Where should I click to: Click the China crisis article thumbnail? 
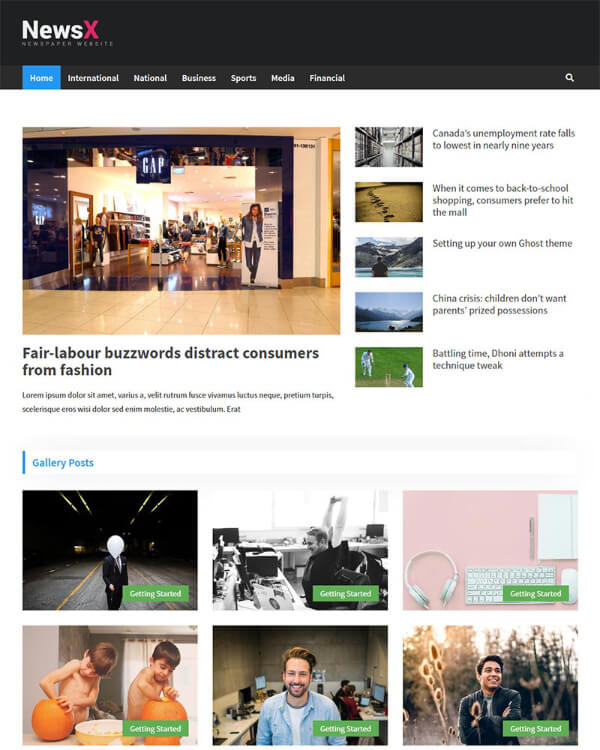pos(388,312)
